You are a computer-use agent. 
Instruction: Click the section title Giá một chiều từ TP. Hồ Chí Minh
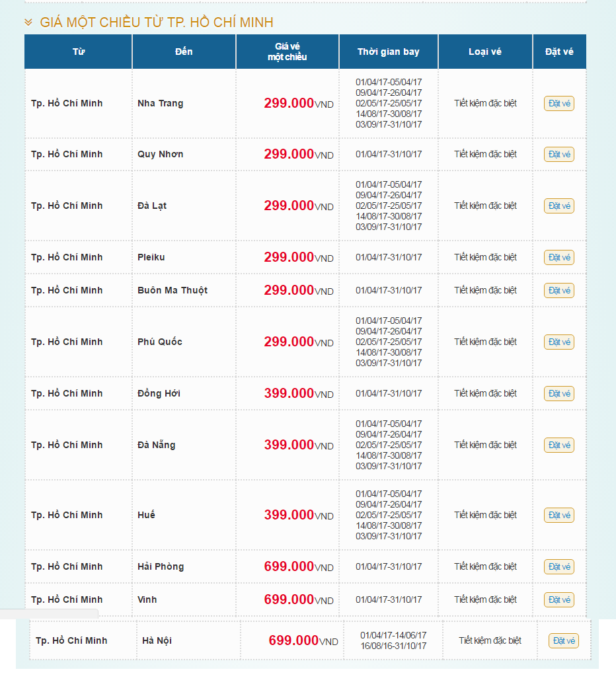157,22
